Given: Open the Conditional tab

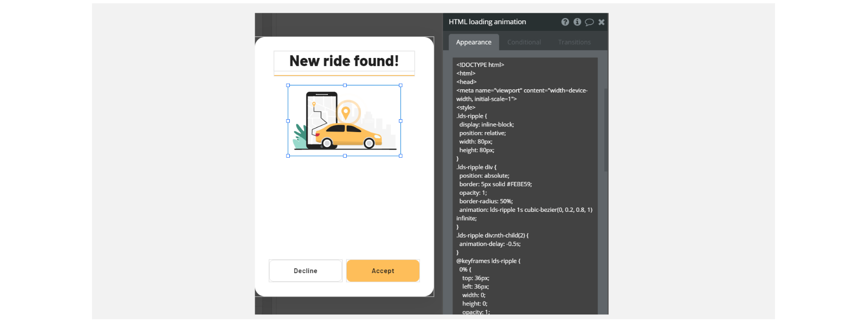Looking at the screenshot, I should 524,42.
